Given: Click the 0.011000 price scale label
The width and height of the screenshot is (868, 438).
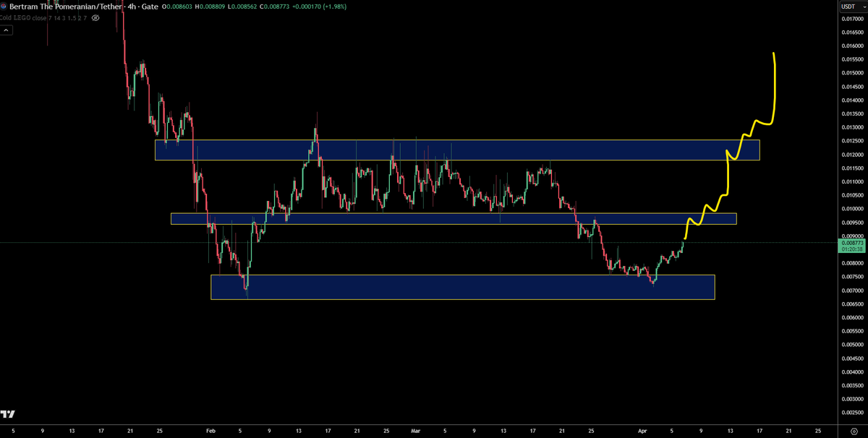Looking at the screenshot, I should tap(851, 181).
